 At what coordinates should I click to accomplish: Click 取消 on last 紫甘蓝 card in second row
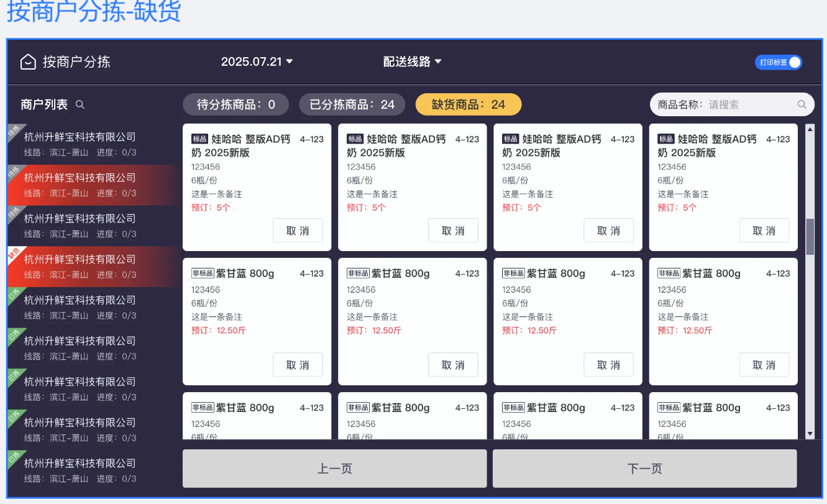coord(764,365)
